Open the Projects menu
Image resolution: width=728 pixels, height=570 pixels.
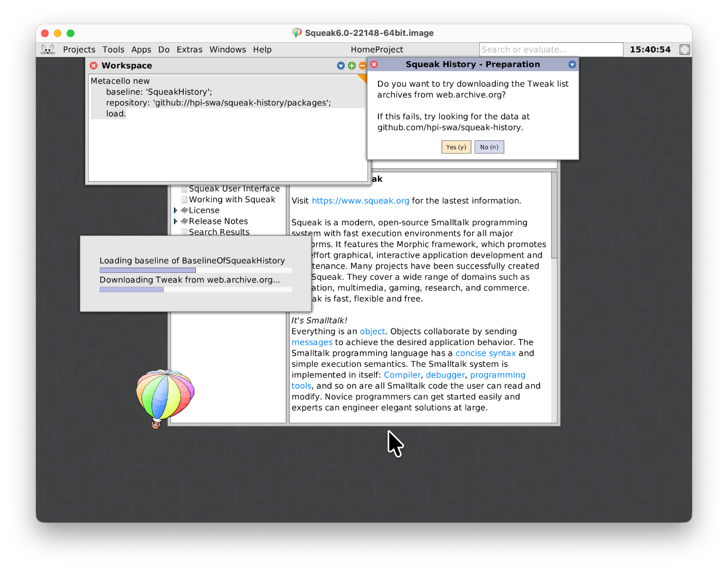(79, 50)
